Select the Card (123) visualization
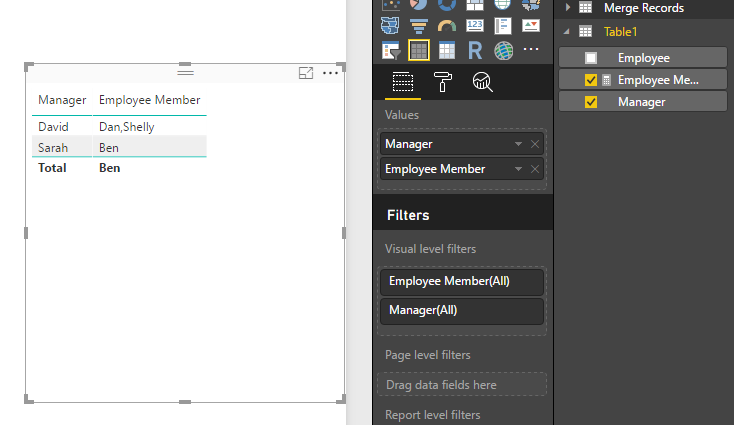734x425 pixels. pyautogui.click(x=475, y=25)
